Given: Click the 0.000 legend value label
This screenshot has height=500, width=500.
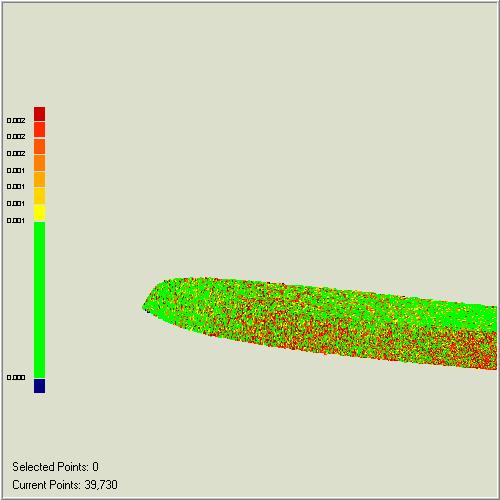Looking at the screenshot, I should point(16,378).
